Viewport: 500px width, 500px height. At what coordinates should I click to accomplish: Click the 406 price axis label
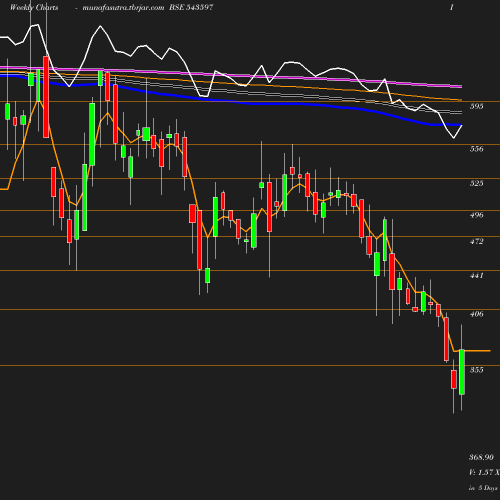(x=476, y=314)
